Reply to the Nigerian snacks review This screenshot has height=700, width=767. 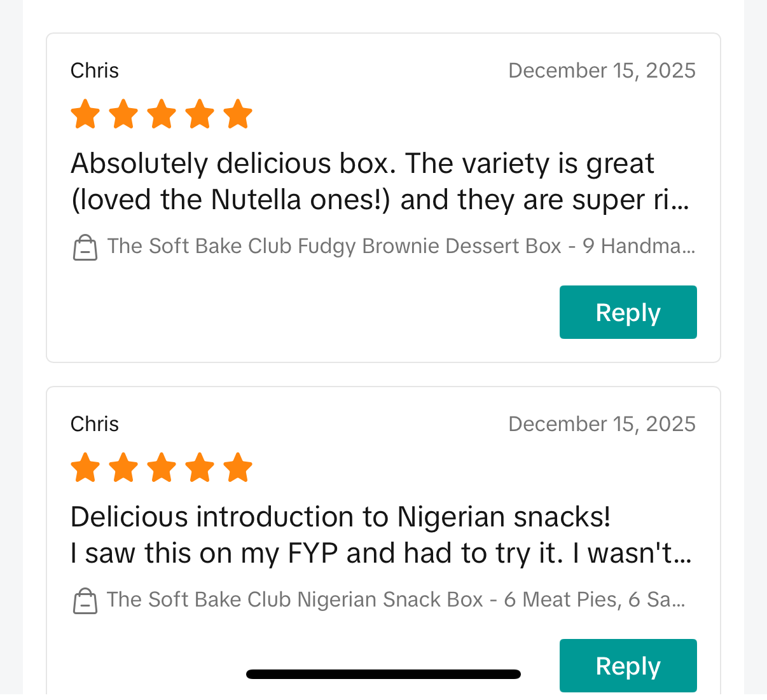click(628, 665)
